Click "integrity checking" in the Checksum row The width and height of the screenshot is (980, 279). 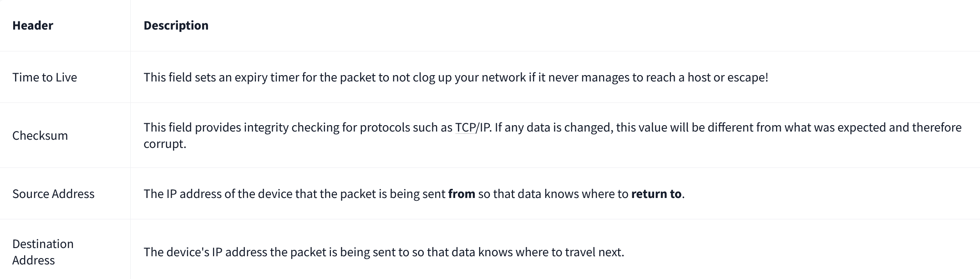(x=291, y=127)
